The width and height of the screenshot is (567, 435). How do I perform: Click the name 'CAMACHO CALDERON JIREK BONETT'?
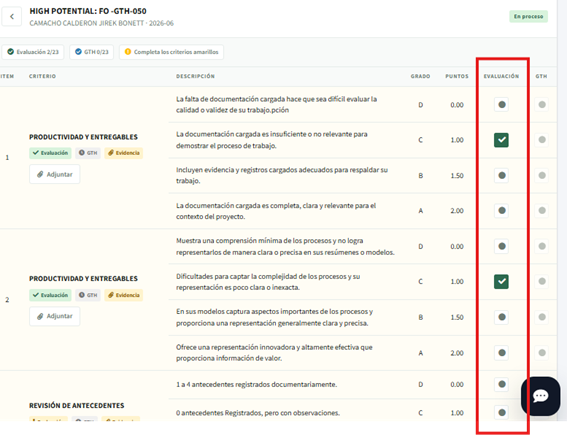[86, 23]
